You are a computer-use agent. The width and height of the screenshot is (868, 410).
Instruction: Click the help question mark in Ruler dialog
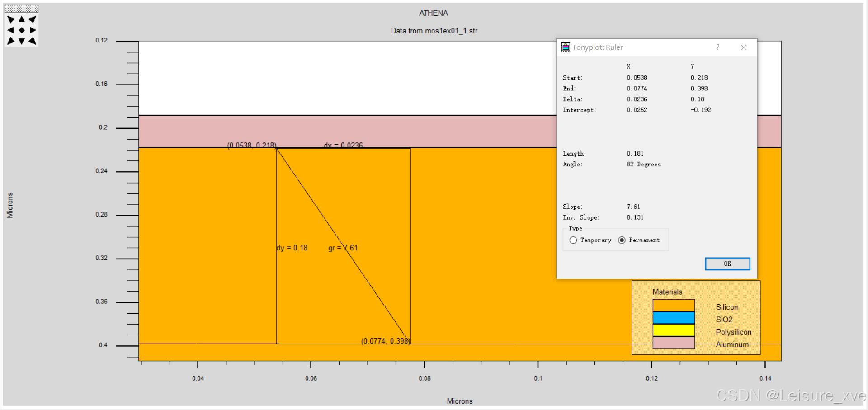[717, 47]
